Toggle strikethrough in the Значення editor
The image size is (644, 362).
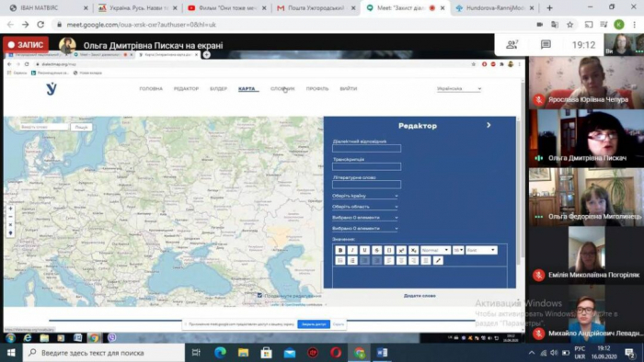376,250
